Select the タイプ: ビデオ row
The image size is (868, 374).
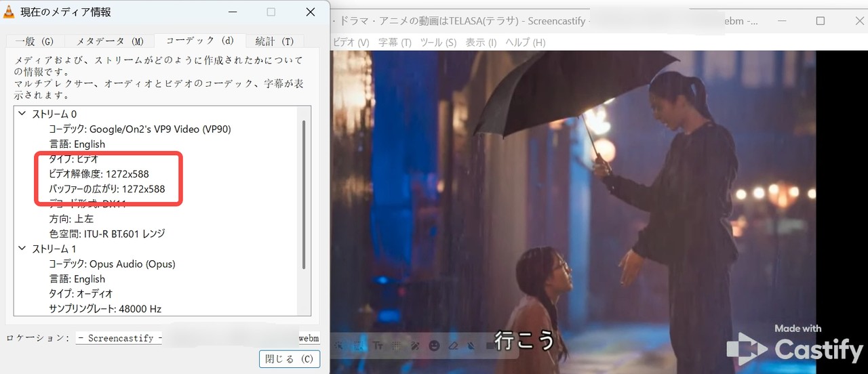pos(73,159)
